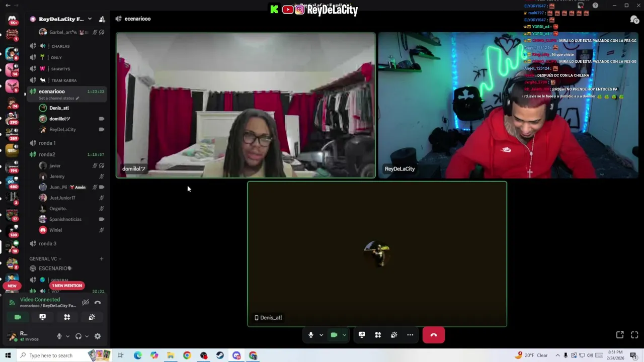
Task: Toggle camera in left voice panel
Action: 18,317
